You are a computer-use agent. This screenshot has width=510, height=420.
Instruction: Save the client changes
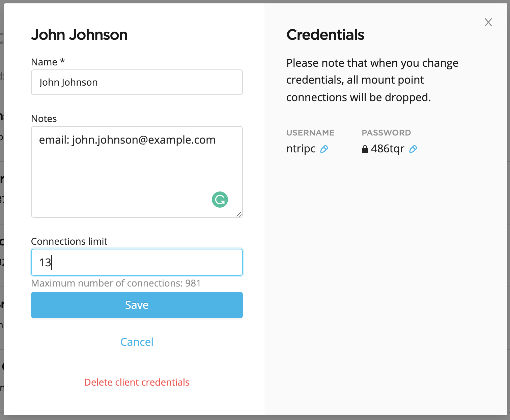pyautogui.click(x=137, y=305)
